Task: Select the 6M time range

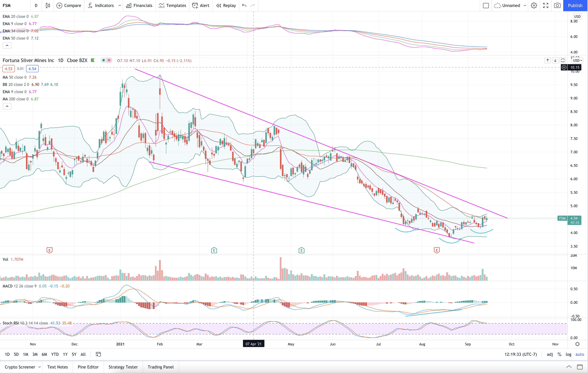Action: tap(44, 354)
